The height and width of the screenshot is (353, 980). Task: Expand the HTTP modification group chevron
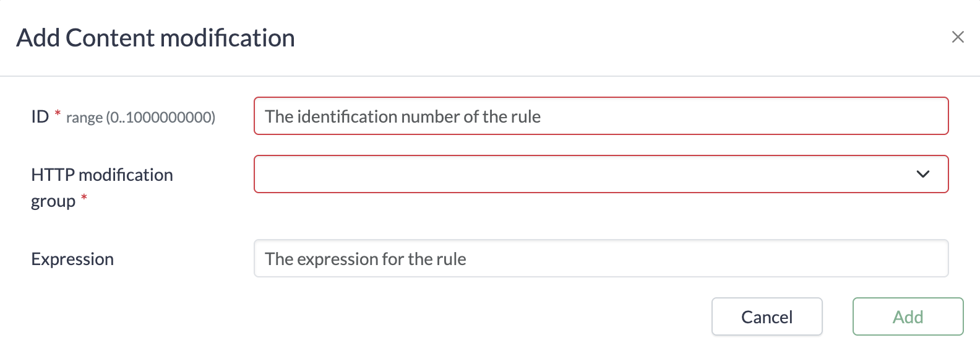tap(922, 174)
